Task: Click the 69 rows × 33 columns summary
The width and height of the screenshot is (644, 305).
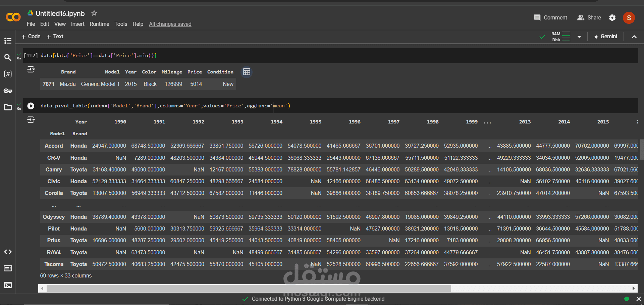Action: pos(66,276)
